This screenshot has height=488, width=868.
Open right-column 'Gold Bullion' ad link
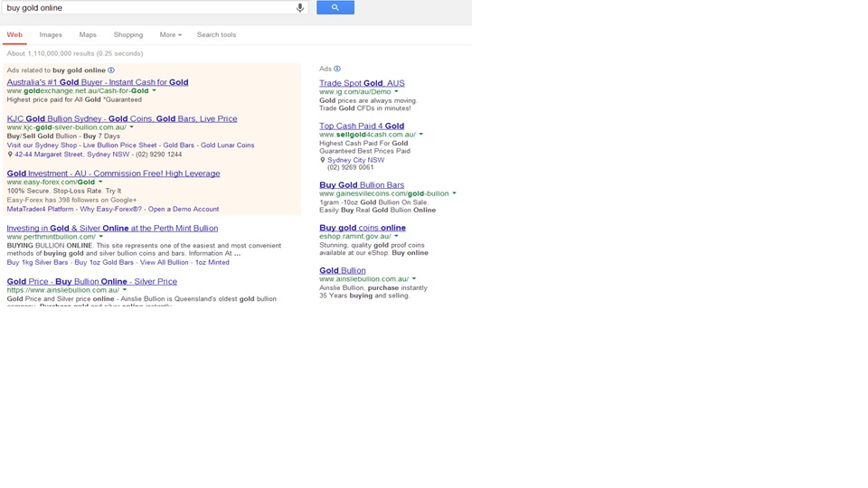342,270
